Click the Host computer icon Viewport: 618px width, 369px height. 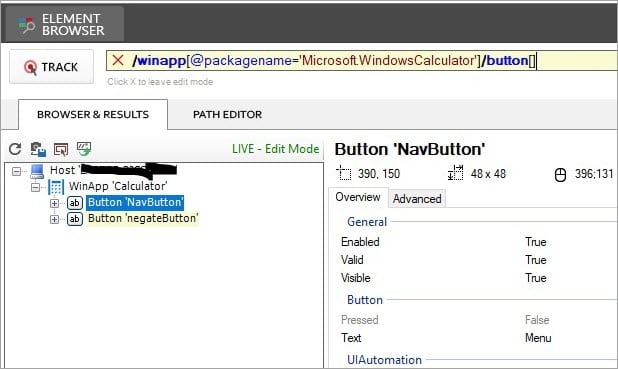(x=37, y=171)
